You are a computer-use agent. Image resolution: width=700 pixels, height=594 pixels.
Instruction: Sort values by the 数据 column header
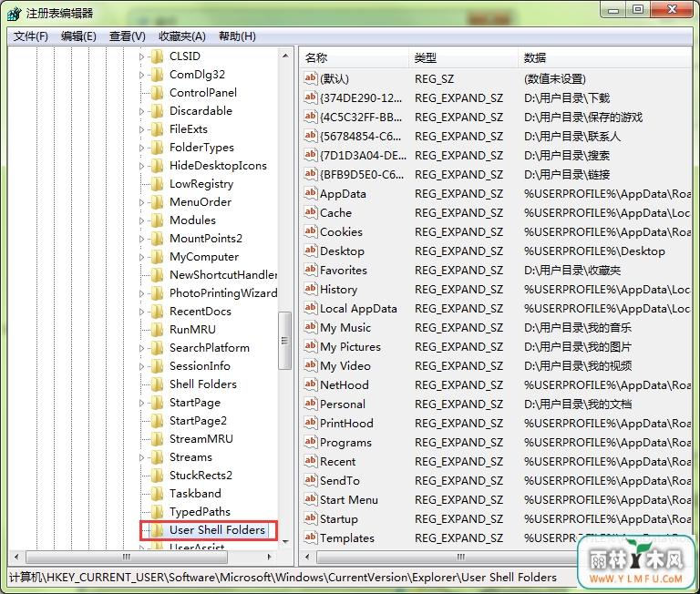(x=604, y=57)
